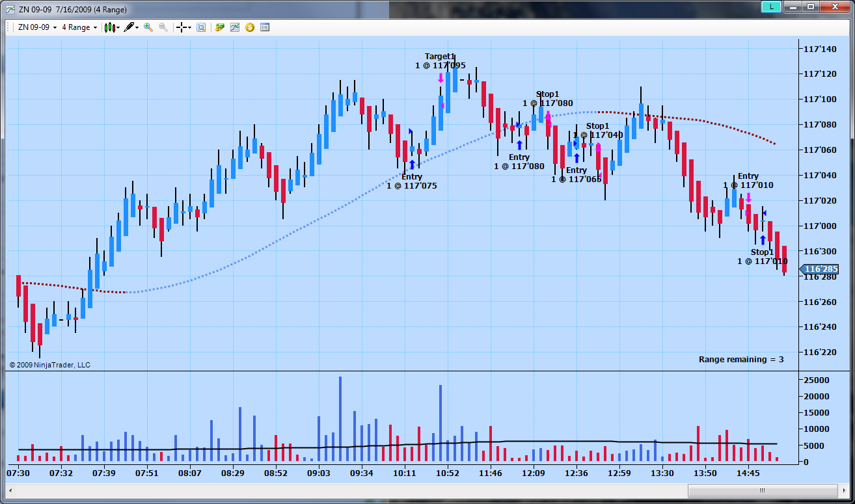Click the Entry 1 @ 117'075 label
This screenshot has width=855, height=504.
coord(411,181)
